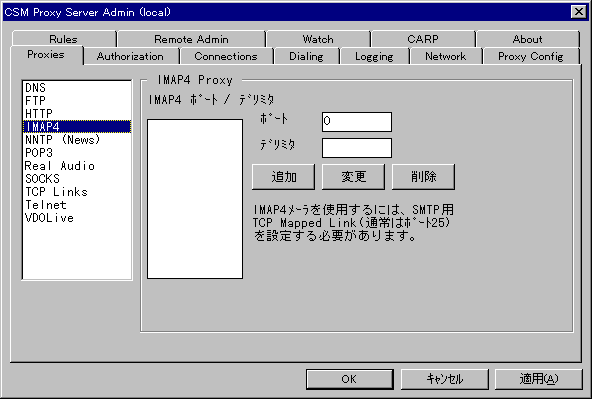This screenshot has height=399, width=592.
Task: Select POP3 in the proxy list
Action: [x=77, y=153]
